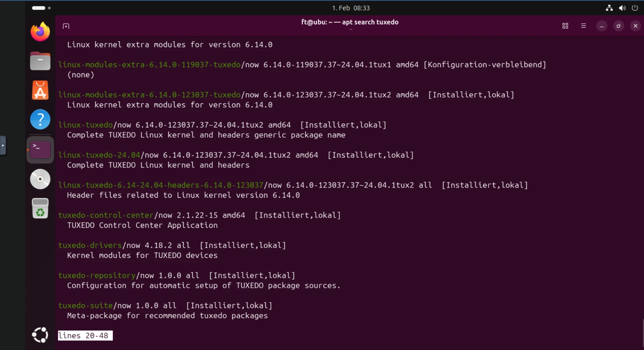The height and width of the screenshot is (350, 644).
Task: Select the linux-tuxedo package name
Action: (x=85, y=125)
